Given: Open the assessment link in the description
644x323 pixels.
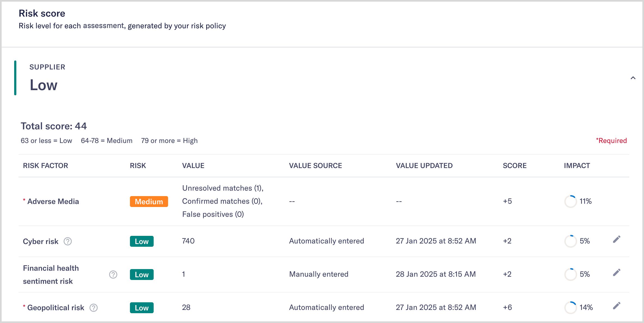Looking at the screenshot, I should 104,26.
